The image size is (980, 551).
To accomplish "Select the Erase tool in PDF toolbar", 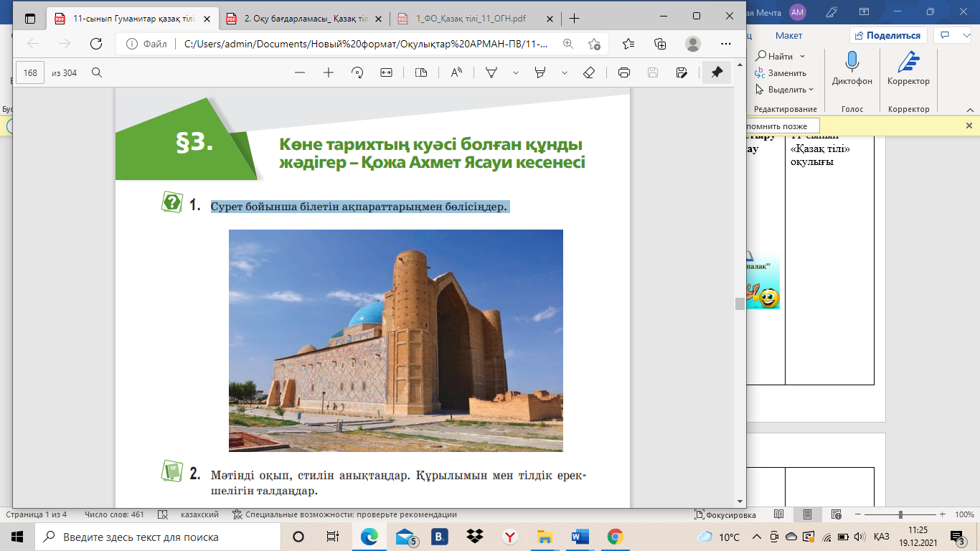I will point(589,72).
